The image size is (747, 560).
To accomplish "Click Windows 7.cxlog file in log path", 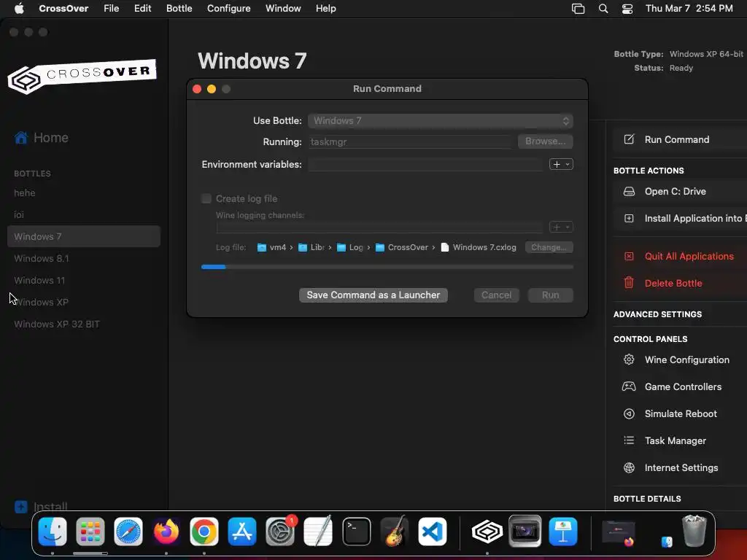I will (x=479, y=248).
